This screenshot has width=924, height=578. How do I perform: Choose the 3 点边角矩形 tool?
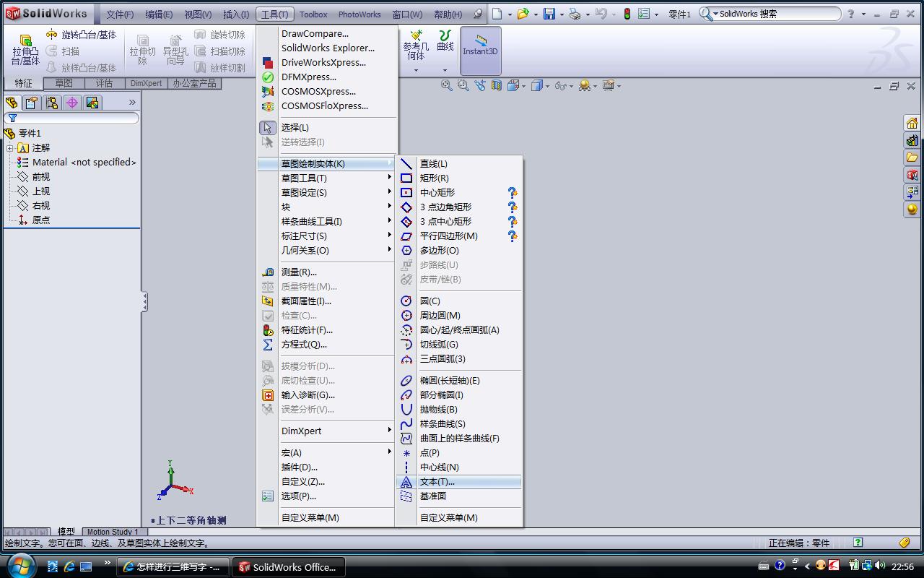(x=459, y=207)
